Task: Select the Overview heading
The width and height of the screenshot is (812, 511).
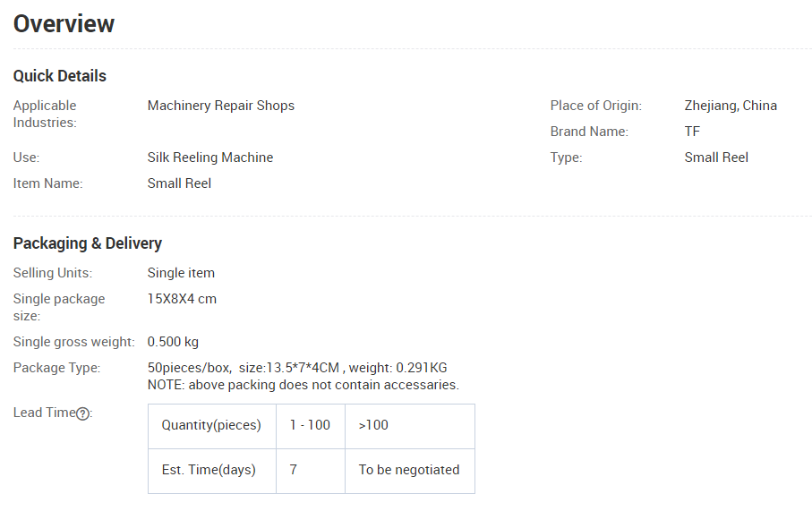Action: (x=64, y=24)
